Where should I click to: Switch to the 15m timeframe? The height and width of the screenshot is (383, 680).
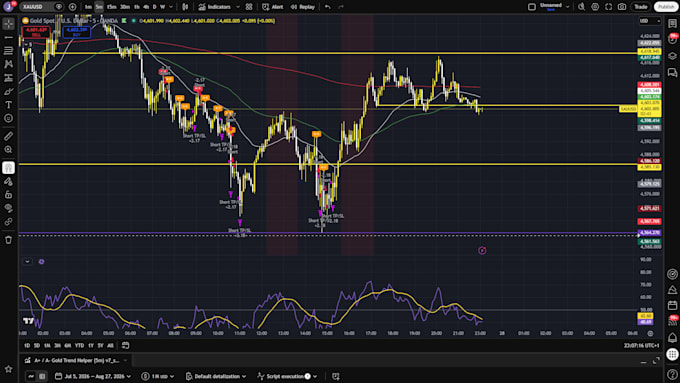[111, 7]
